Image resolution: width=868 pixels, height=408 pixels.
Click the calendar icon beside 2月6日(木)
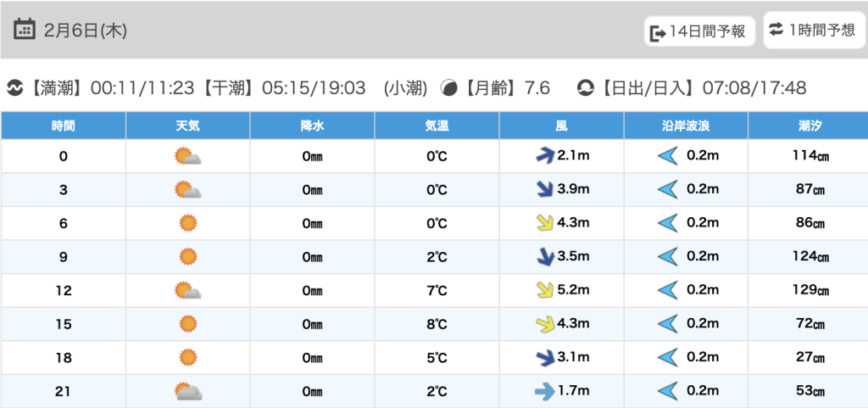click(x=25, y=30)
